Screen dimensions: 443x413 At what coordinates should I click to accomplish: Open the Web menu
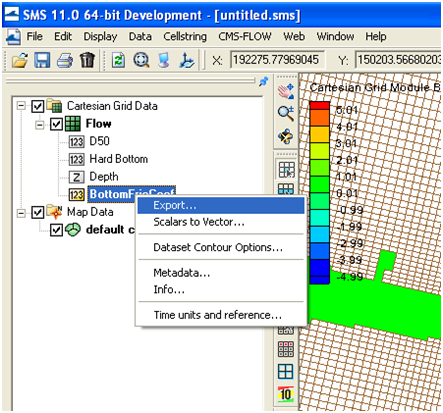(294, 36)
